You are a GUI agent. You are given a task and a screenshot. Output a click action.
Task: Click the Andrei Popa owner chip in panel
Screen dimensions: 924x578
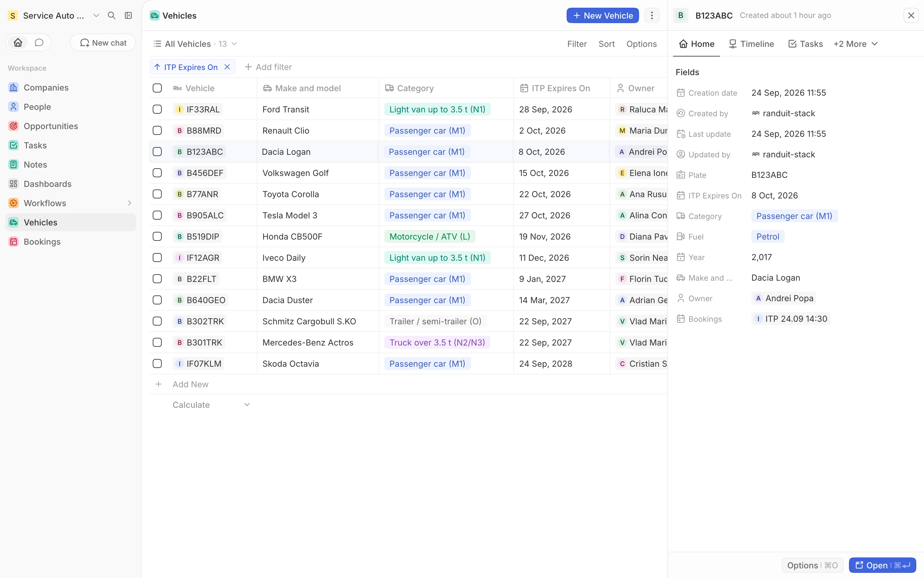pos(784,298)
